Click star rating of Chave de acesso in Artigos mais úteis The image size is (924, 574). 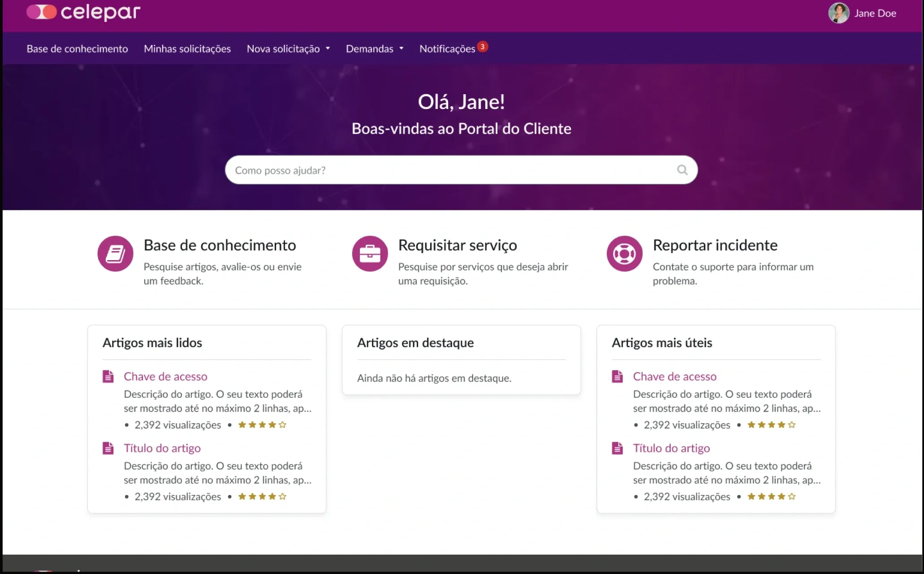pyautogui.click(x=771, y=425)
